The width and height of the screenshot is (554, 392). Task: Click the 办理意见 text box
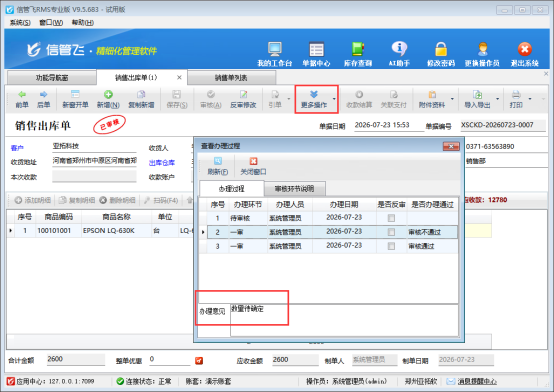pos(344,320)
